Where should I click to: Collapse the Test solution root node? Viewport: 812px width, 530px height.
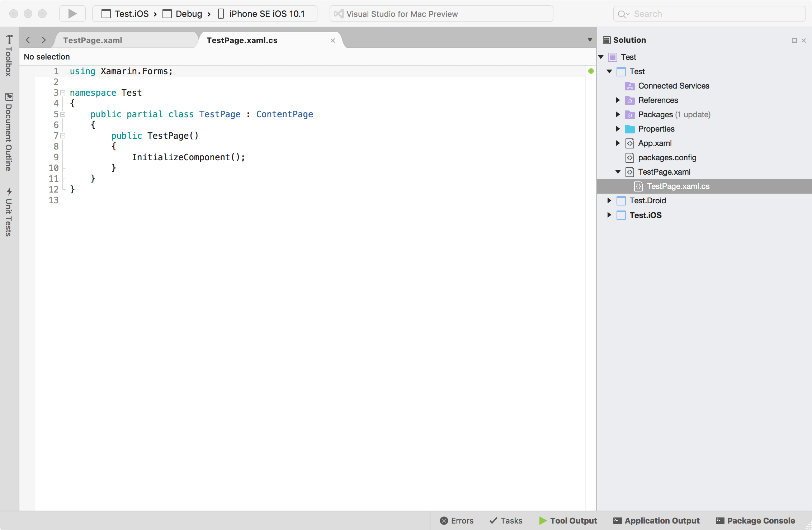(x=601, y=57)
